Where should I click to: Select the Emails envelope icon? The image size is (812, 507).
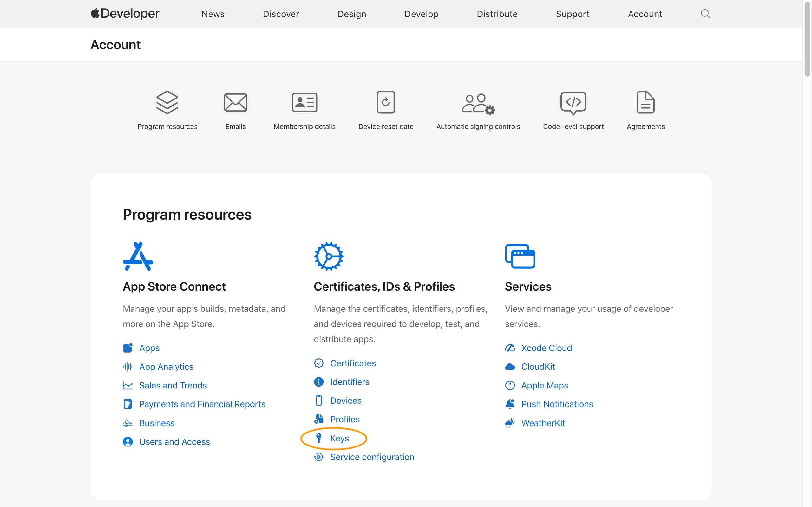coord(235,102)
